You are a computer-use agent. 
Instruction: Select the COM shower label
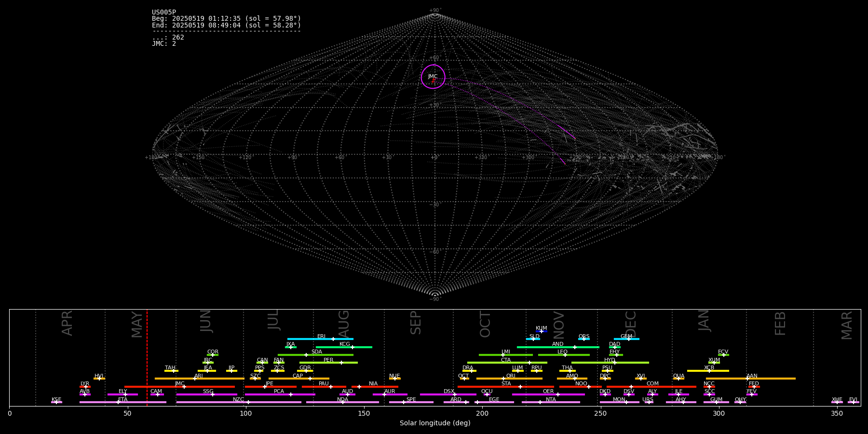pos(652,384)
